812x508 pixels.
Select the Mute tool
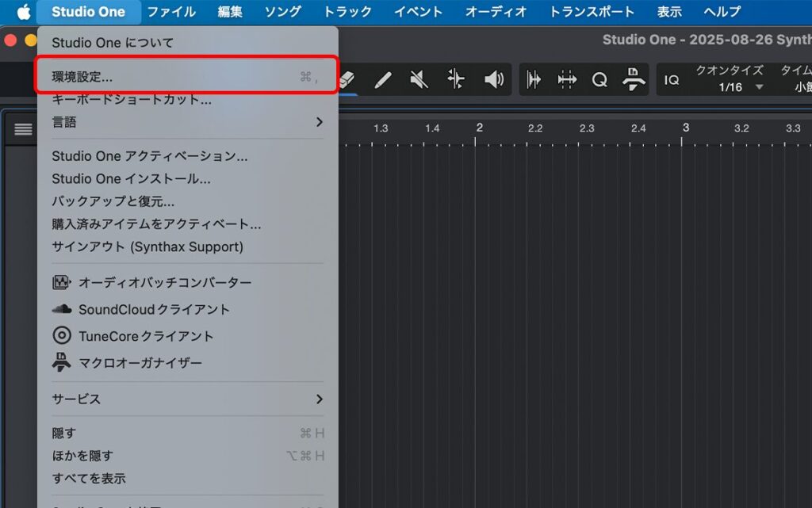point(419,79)
